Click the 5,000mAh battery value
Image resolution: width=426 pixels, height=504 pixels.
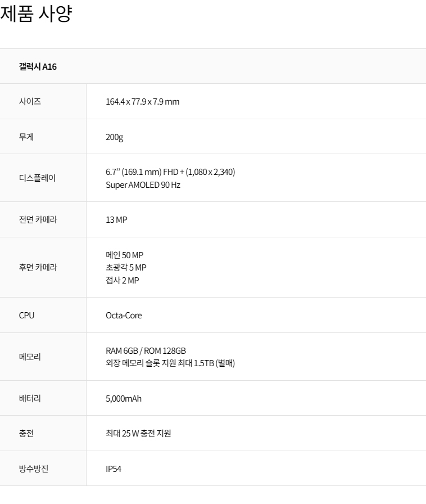pyautogui.click(x=124, y=398)
